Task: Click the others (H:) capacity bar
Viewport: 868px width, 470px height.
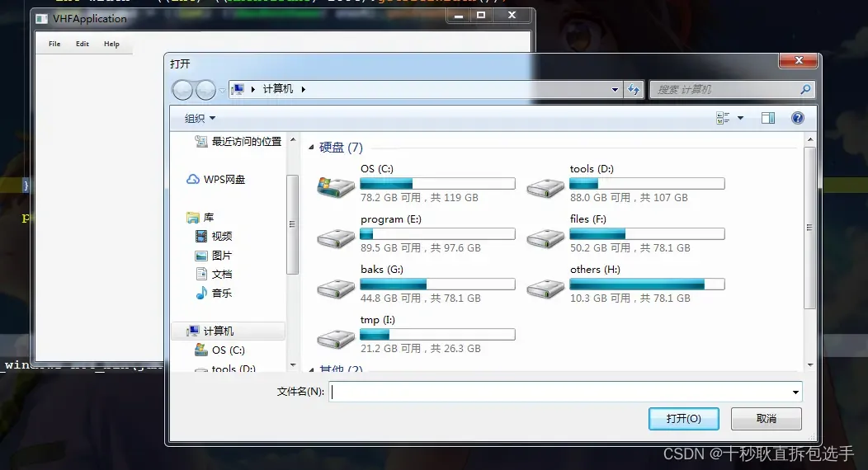Action: [x=647, y=284]
